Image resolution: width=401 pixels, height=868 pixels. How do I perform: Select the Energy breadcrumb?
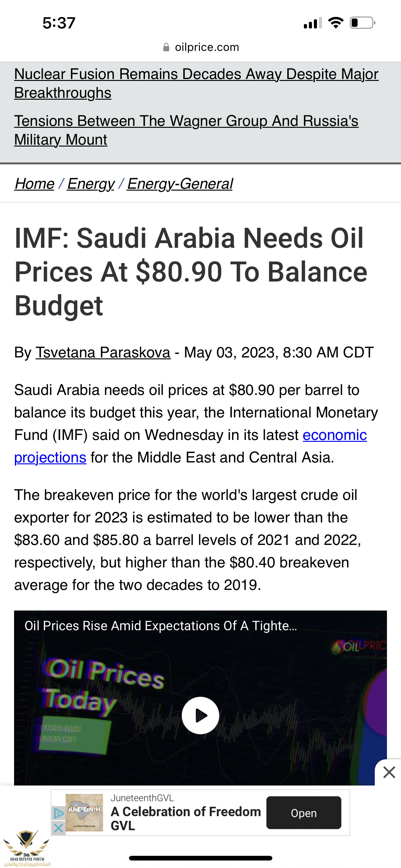(x=91, y=184)
